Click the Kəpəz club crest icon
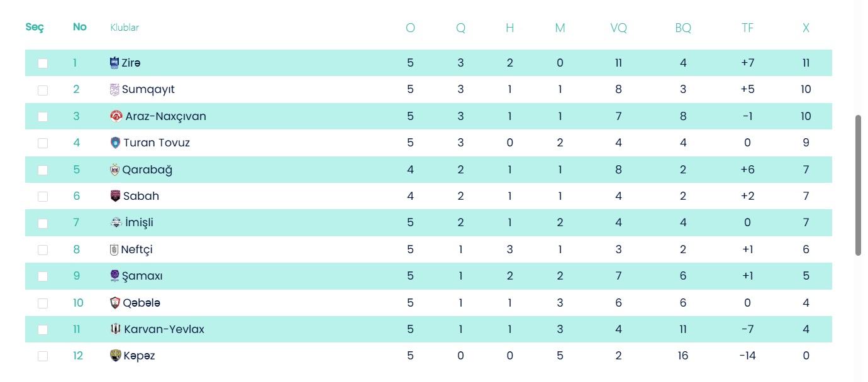 [x=115, y=356]
